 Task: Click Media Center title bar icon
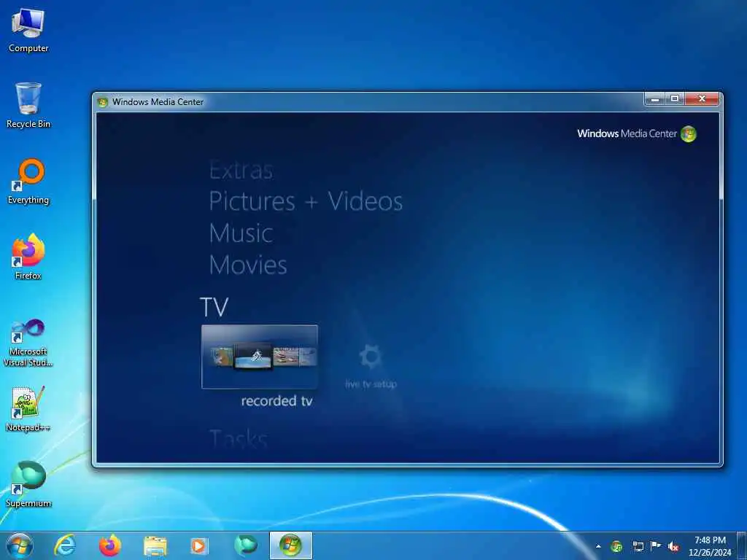point(102,102)
